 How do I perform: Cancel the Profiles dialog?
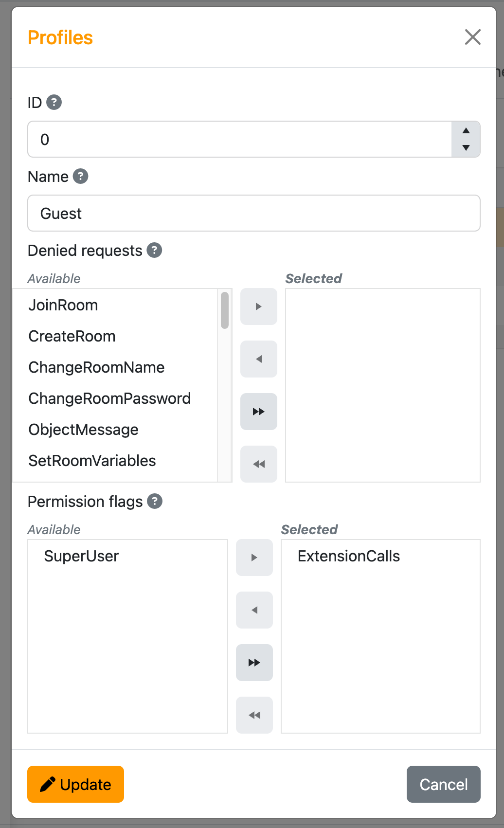tap(443, 784)
